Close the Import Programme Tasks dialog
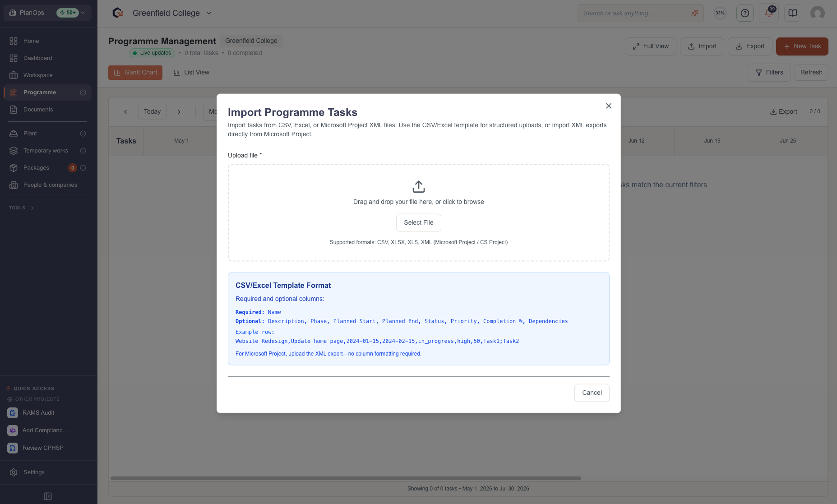This screenshot has width=837, height=504. click(x=608, y=106)
